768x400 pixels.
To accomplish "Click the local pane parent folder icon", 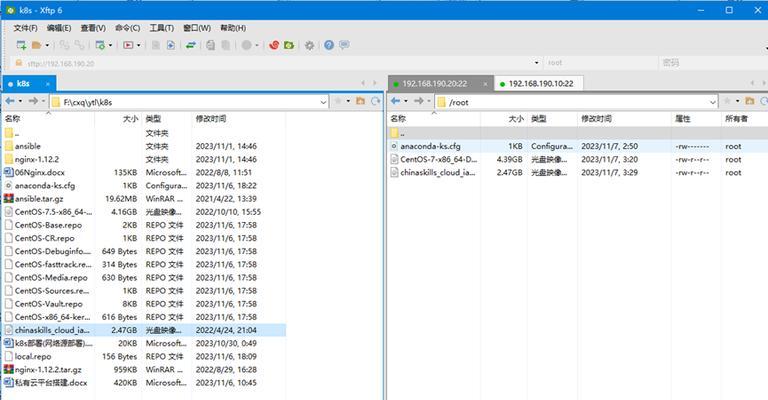I will coord(360,101).
